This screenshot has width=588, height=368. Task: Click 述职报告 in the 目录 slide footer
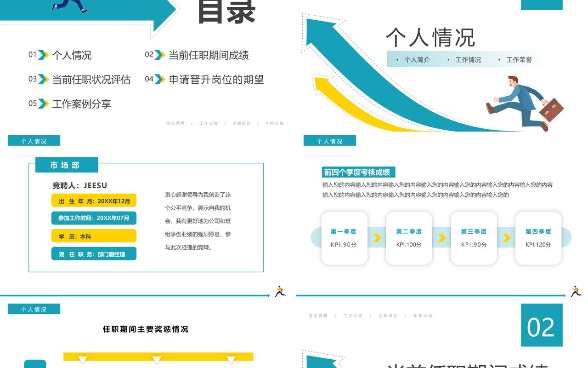[x=242, y=123]
